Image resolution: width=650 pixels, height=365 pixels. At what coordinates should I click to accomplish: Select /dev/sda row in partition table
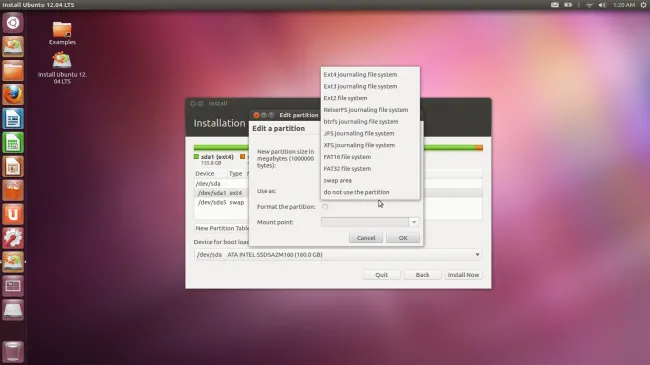point(221,183)
